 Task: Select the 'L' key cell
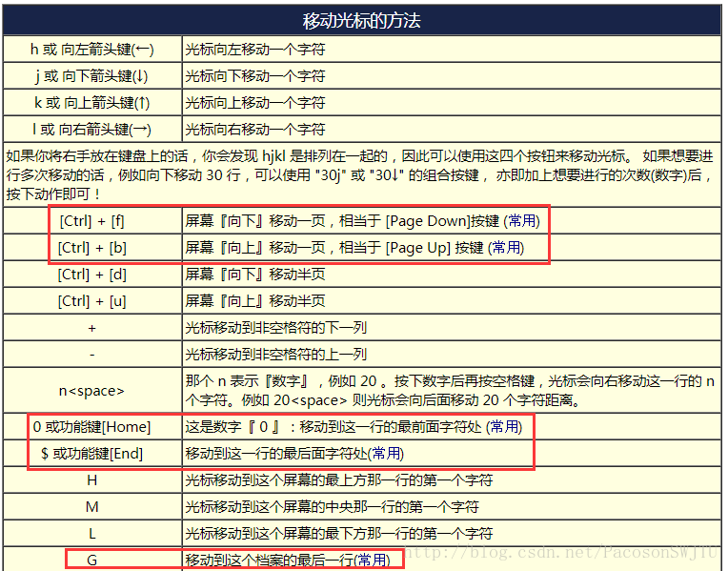click(92, 534)
